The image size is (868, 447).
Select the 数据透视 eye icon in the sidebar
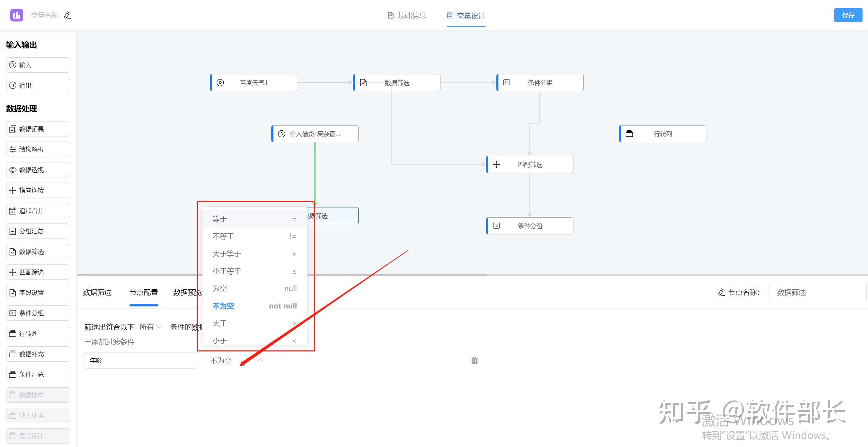point(13,170)
